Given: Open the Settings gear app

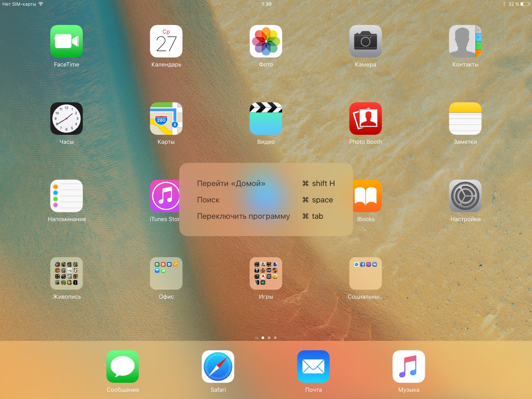Looking at the screenshot, I should point(465,196).
